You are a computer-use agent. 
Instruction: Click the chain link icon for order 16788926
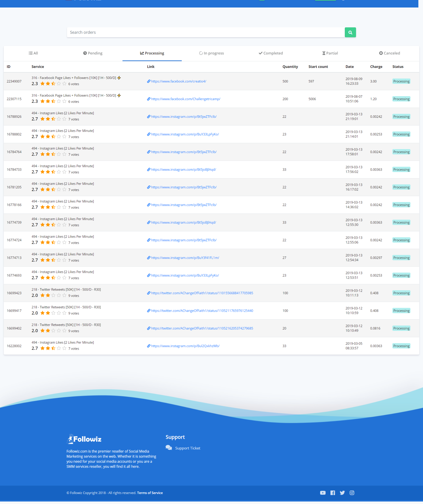[x=149, y=117]
